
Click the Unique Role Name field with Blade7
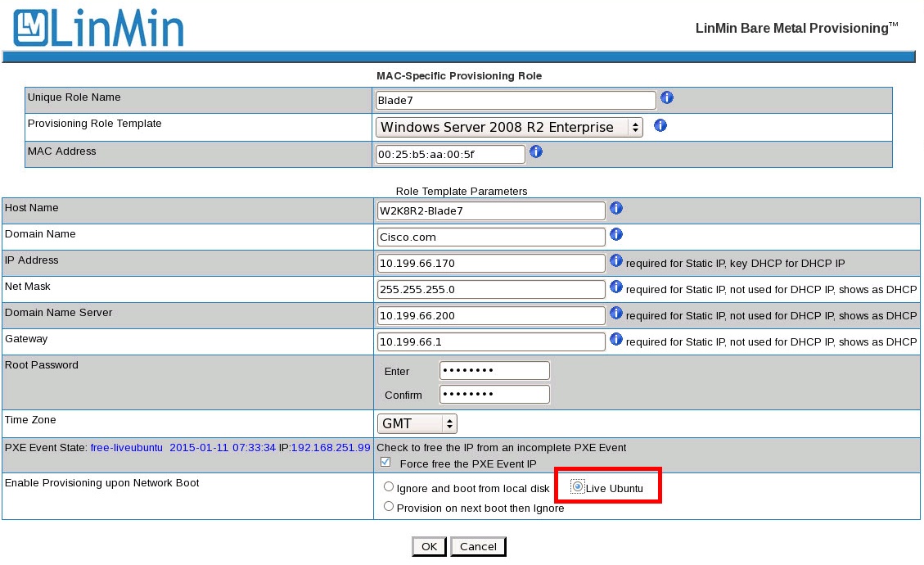pyautogui.click(x=516, y=100)
